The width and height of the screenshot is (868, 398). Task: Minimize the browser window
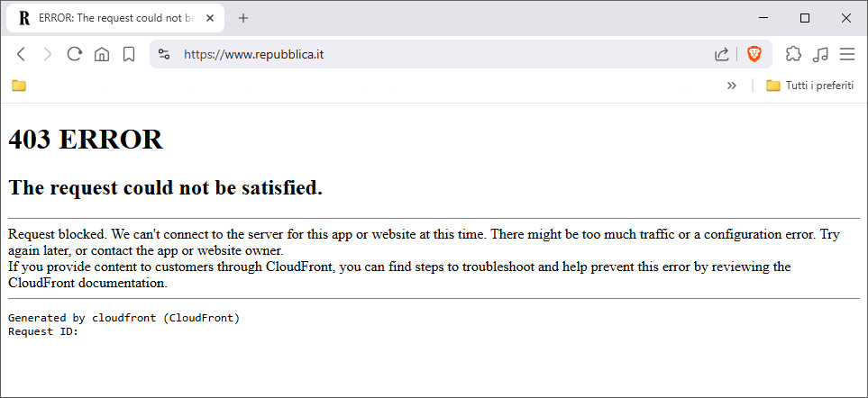(764, 18)
